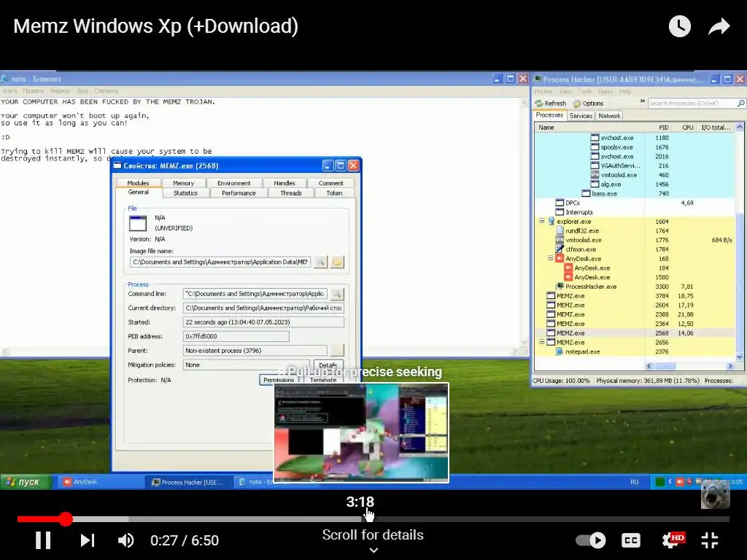Click the seek preview thumbnail
The height and width of the screenshot is (560, 747).
[361, 433]
